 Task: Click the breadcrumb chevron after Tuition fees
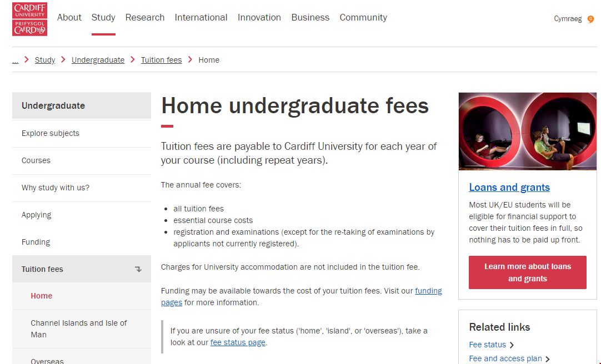[x=189, y=60]
